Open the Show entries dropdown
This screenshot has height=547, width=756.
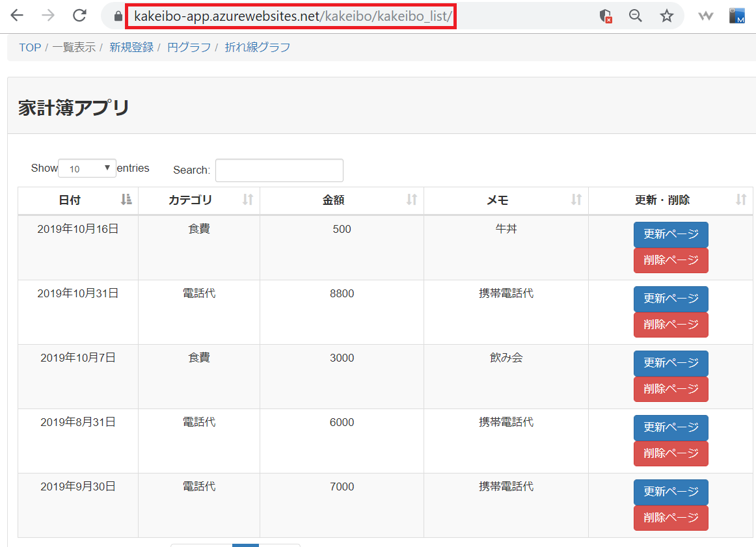[x=87, y=168]
